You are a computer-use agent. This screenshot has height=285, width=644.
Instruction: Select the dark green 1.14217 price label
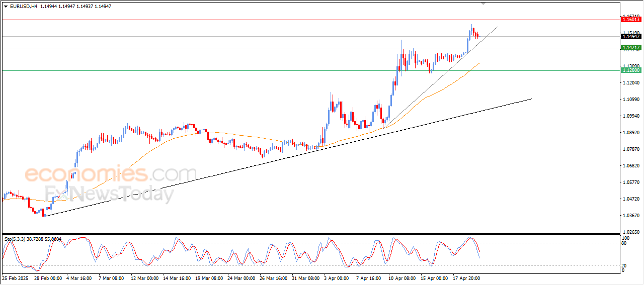click(631, 47)
